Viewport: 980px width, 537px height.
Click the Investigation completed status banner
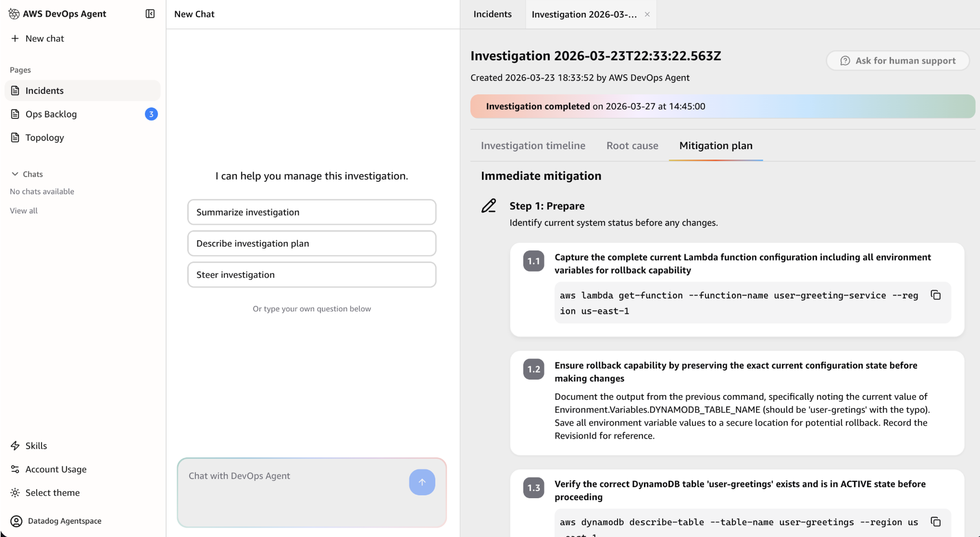coord(722,106)
